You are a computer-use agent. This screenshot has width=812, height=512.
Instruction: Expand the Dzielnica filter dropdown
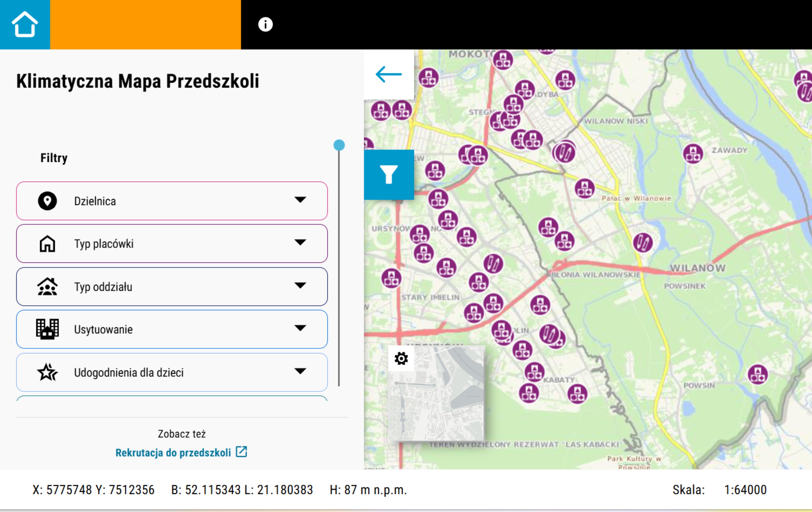click(x=172, y=201)
